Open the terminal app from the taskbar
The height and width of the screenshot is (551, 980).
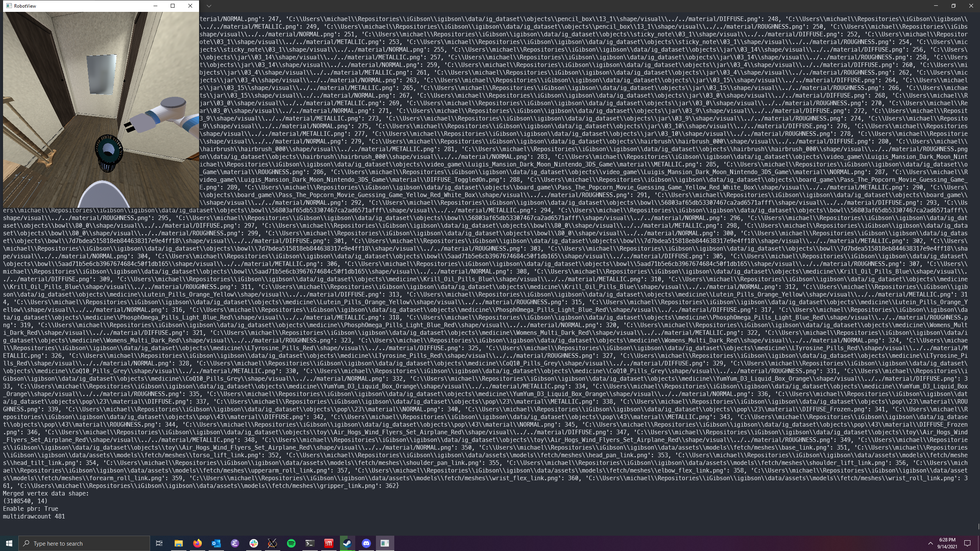coord(310,543)
